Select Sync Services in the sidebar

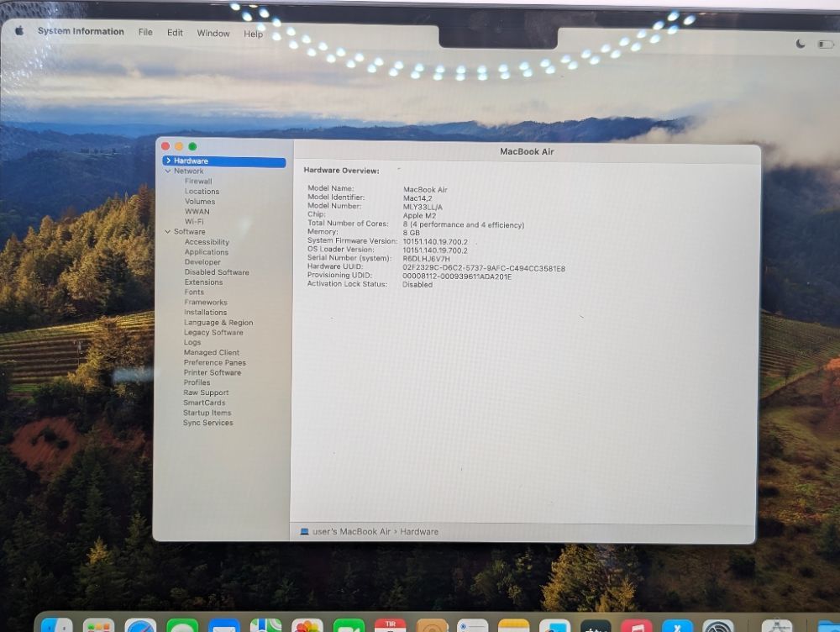pyautogui.click(x=207, y=423)
